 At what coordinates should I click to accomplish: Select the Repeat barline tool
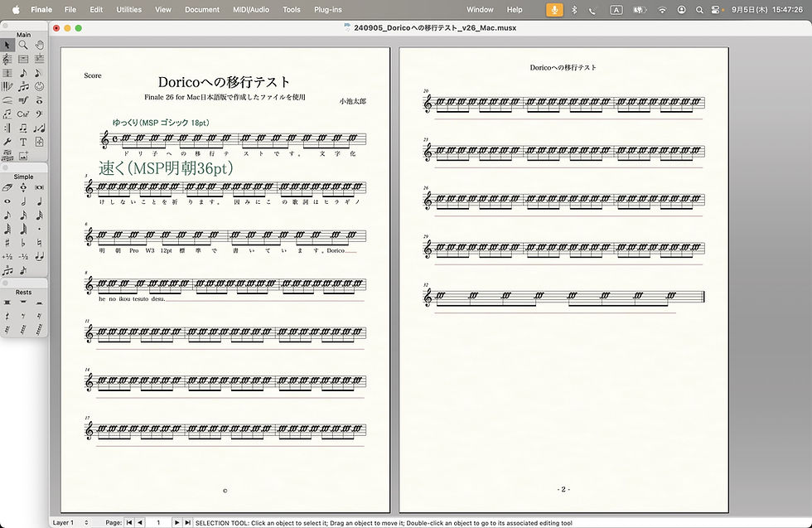coord(7,128)
